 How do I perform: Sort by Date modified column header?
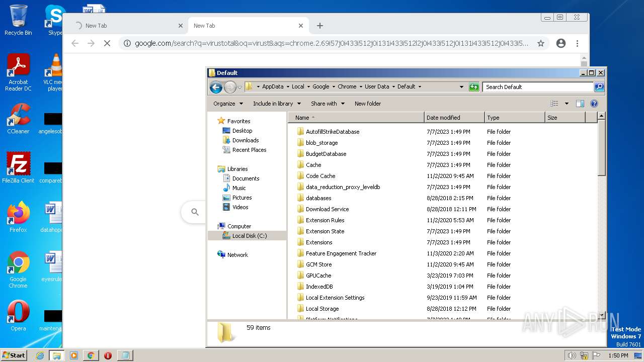click(x=454, y=118)
